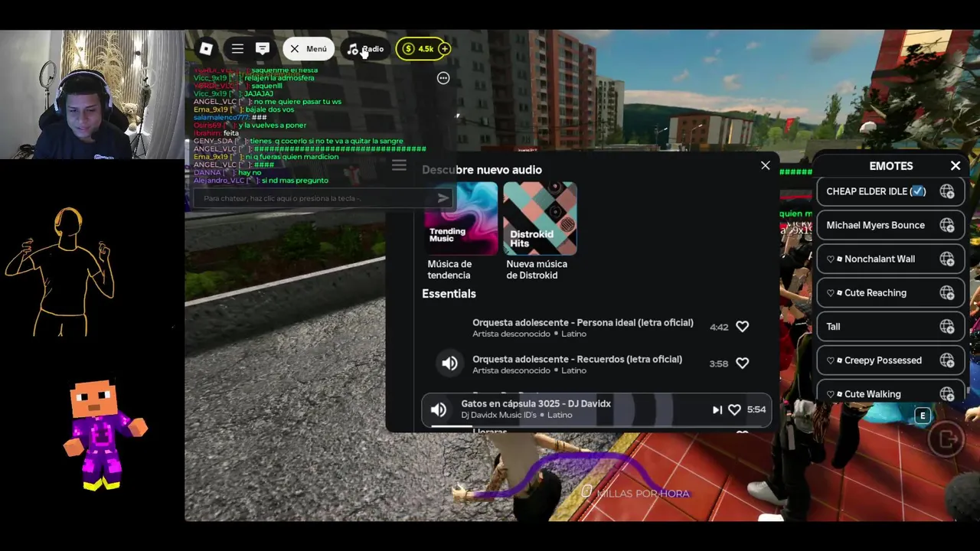Click the circular exit door icon
Image resolution: width=980 pixels, height=551 pixels.
pos(947,439)
